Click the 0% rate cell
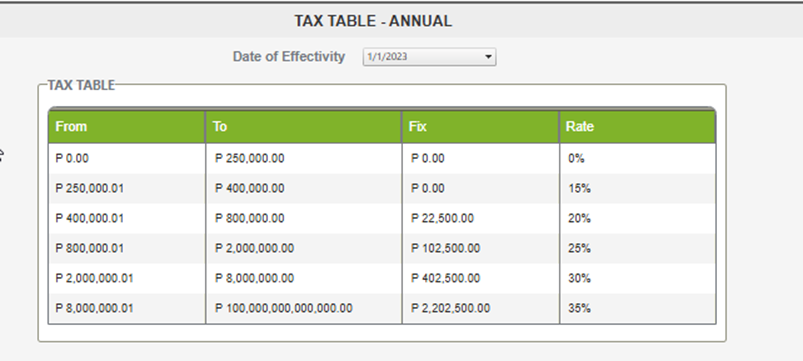The height and width of the screenshot is (361, 803). pyautogui.click(x=638, y=159)
